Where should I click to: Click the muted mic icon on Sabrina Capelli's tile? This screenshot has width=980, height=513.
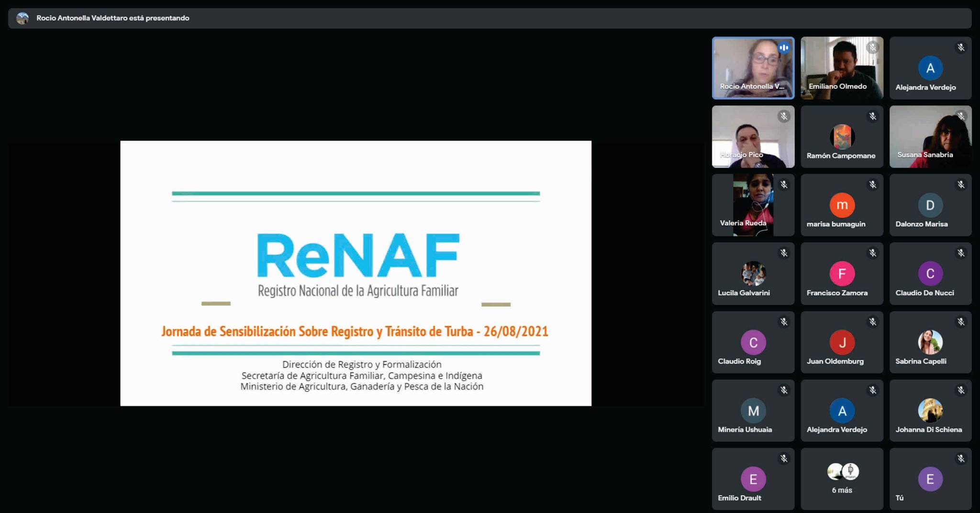(x=961, y=322)
